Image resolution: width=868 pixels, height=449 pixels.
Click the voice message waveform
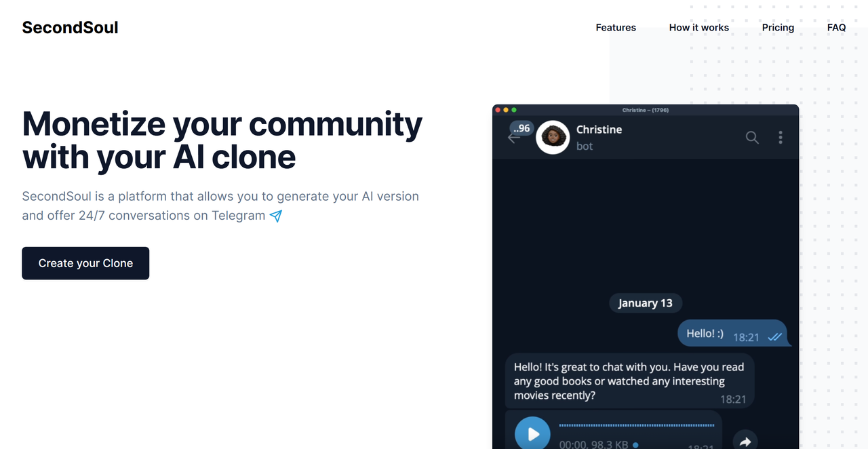pyautogui.click(x=637, y=425)
